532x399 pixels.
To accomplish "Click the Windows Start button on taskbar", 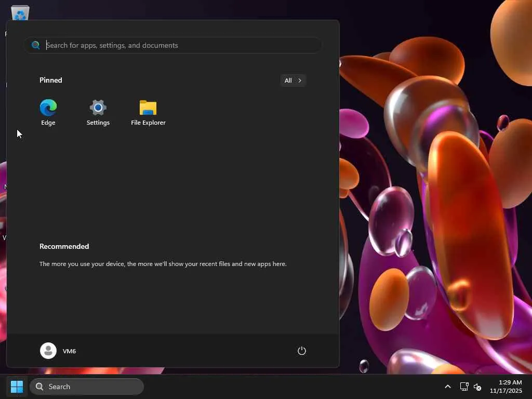I will pyautogui.click(x=17, y=387).
